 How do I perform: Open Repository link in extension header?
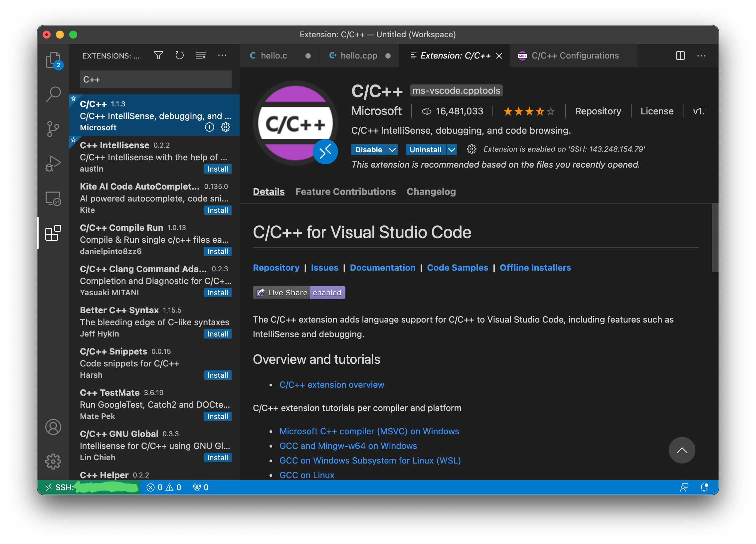(x=598, y=111)
